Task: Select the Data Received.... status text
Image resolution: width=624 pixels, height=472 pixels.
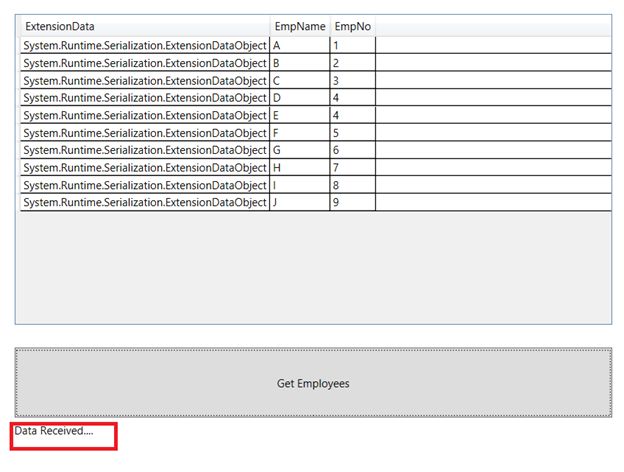Action: click(x=54, y=431)
